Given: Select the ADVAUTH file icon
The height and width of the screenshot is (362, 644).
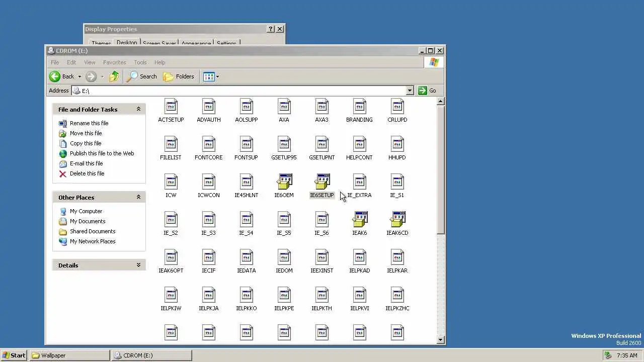Looking at the screenshot, I should 209,107.
